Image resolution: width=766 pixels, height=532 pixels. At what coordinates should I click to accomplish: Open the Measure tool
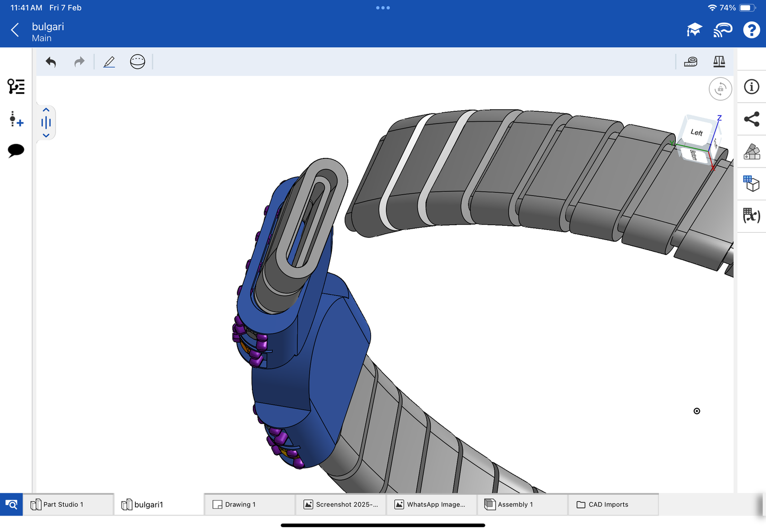691,62
